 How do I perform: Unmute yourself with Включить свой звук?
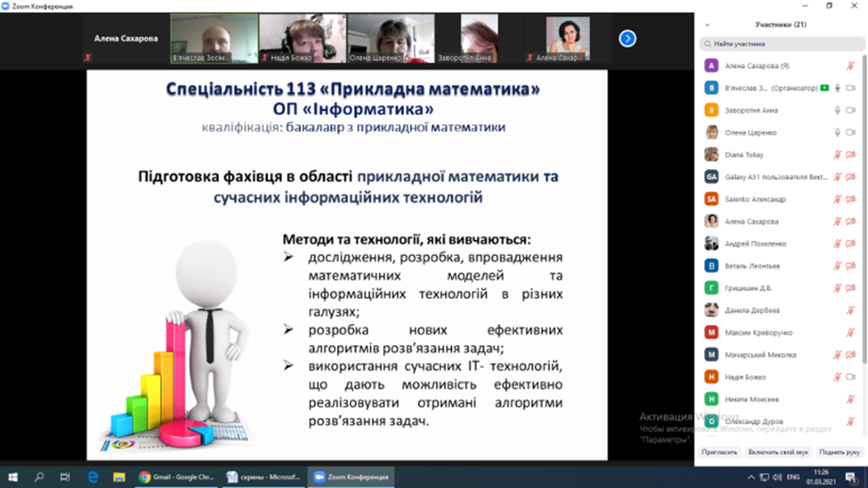(778, 452)
